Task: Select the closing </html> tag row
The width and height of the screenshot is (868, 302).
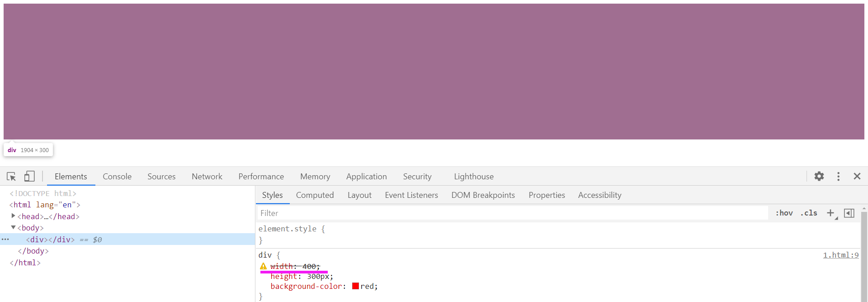Action: pos(25,263)
